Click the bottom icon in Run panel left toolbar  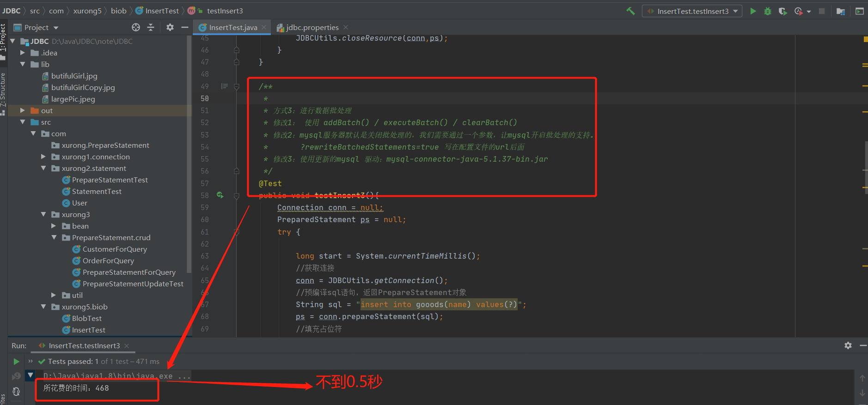click(x=16, y=392)
